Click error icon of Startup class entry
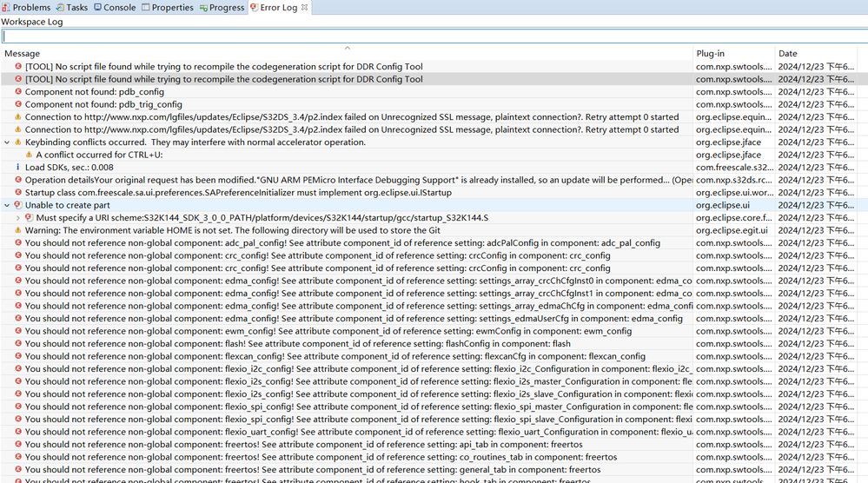868x483 pixels. pos(17,193)
